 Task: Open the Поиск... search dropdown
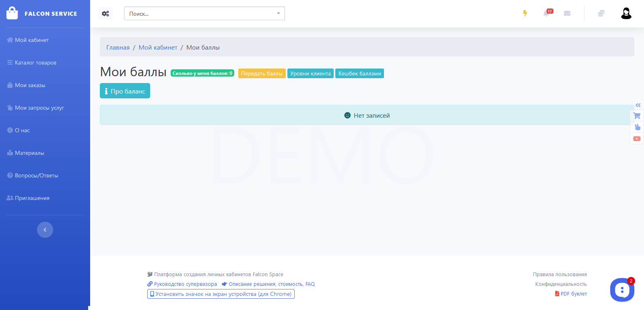pyautogui.click(x=204, y=14)
